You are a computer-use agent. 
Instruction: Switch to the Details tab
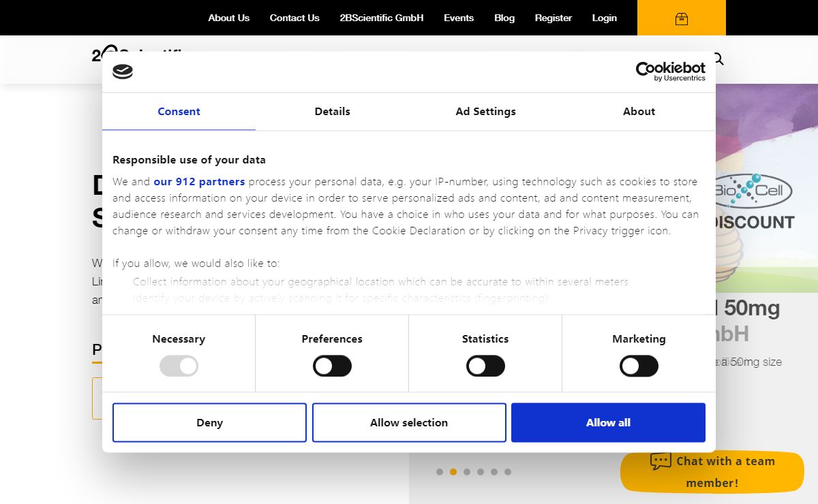pyautogui.click(x=332, y=112)
